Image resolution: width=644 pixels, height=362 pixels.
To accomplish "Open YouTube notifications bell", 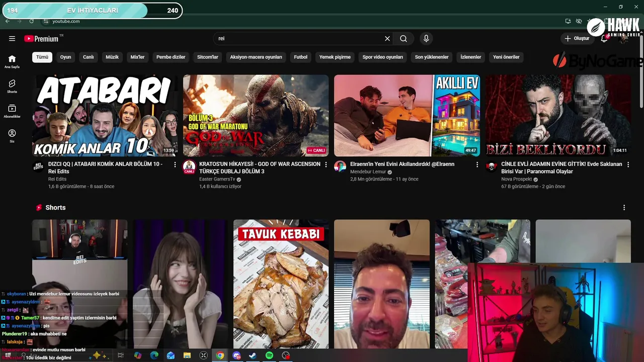I will coord(604,38).
